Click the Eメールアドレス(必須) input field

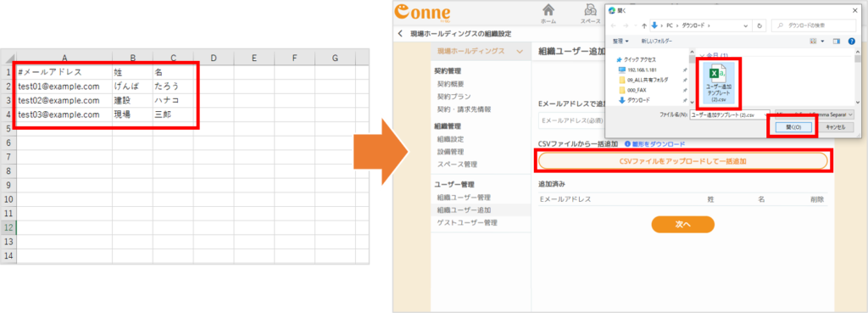(x=572, y=120)
